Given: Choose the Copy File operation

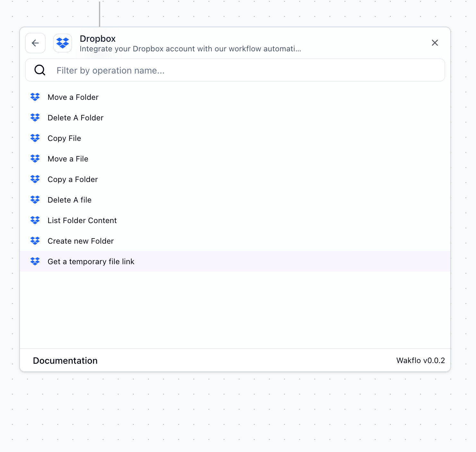Looking at the screenshot, I should click(x=64, y=138).
